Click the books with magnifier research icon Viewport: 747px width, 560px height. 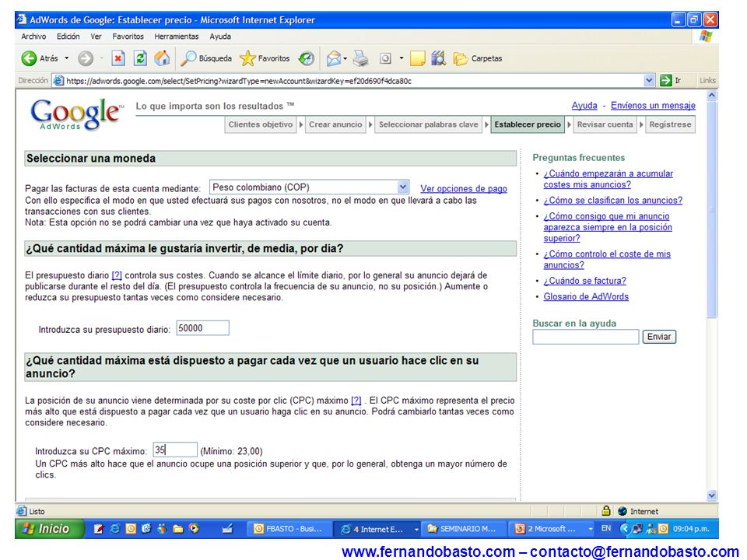click(438, 58)
